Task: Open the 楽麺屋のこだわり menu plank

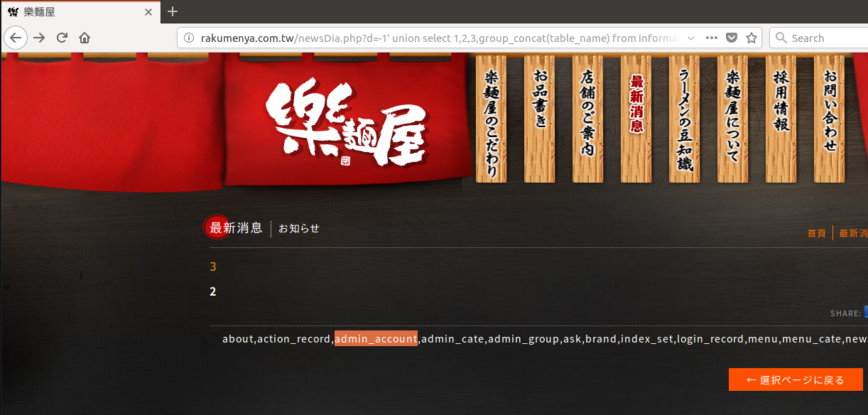Action: [x=491, y=118]
